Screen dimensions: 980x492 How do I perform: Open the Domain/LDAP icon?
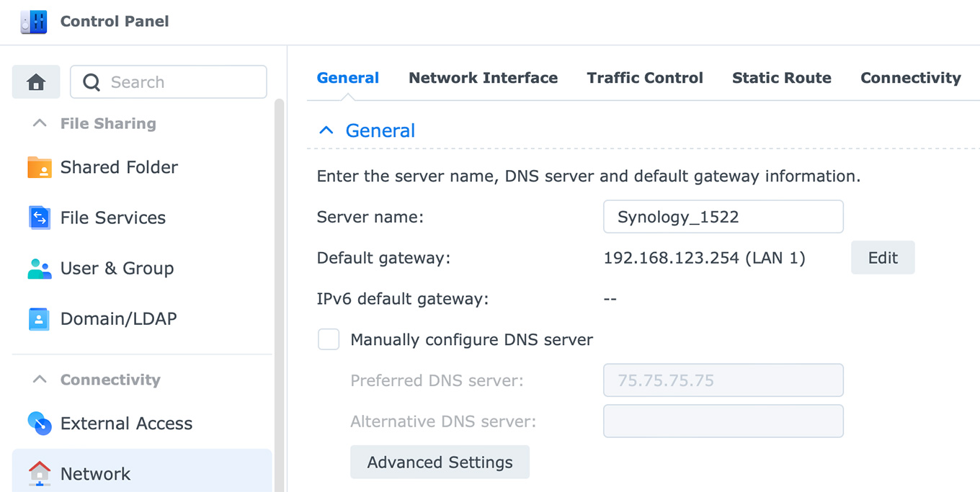pyautogui.click(x=39, y=319)
